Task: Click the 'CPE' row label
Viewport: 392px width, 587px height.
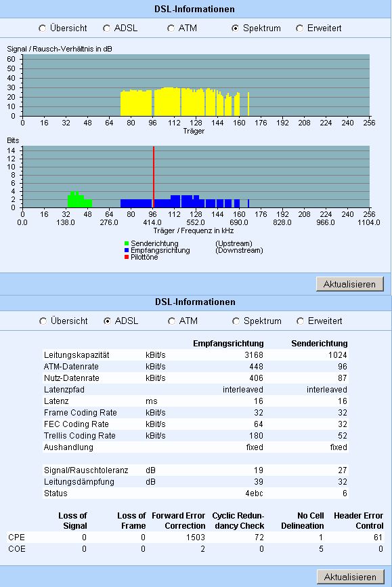Action: click(x=16, y=538)
